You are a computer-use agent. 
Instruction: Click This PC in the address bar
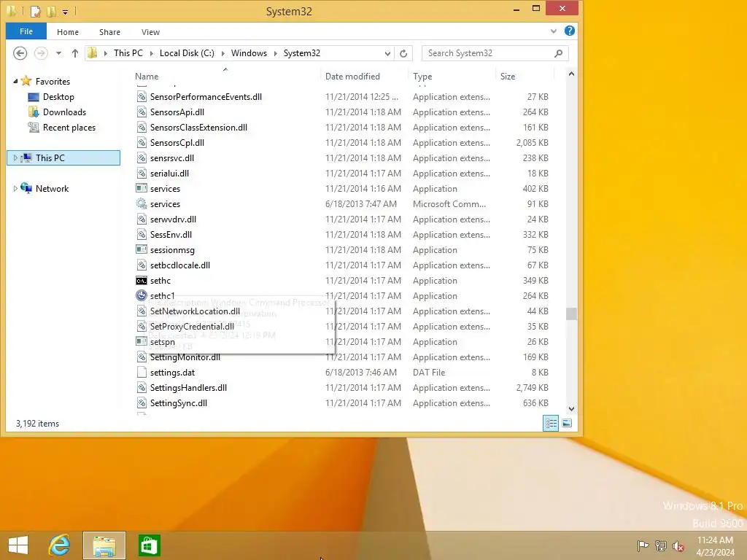point(128,53)
